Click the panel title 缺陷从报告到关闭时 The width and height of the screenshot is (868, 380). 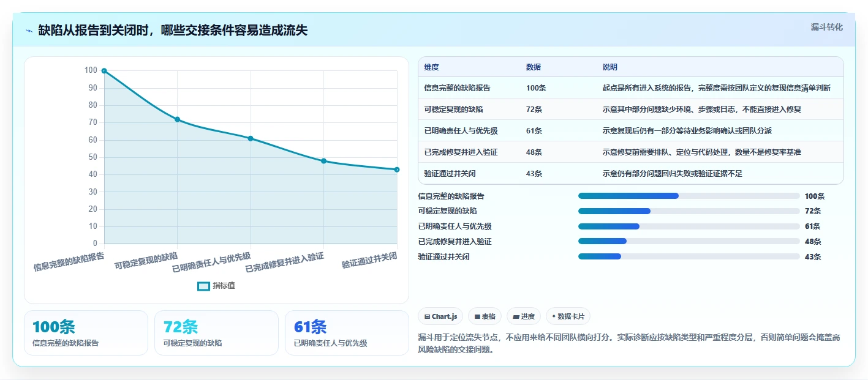(x=173, y=31)
